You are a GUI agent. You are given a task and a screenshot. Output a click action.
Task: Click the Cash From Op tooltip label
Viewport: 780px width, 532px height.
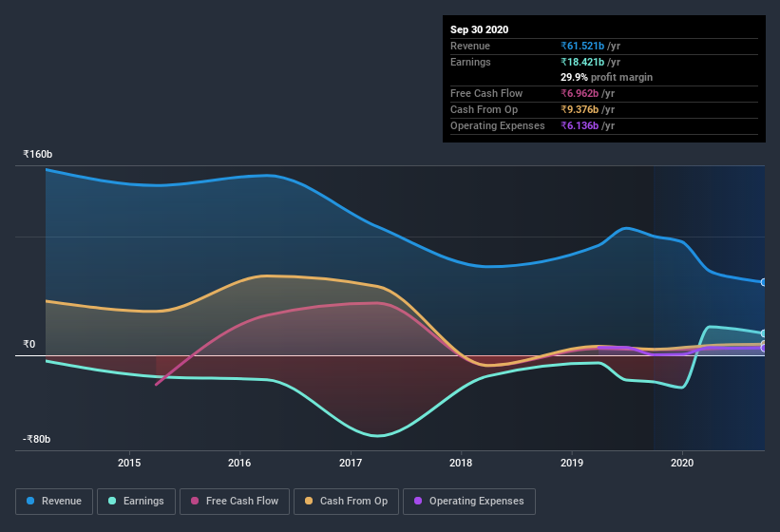pyautogui.click(x=484, y=109)
